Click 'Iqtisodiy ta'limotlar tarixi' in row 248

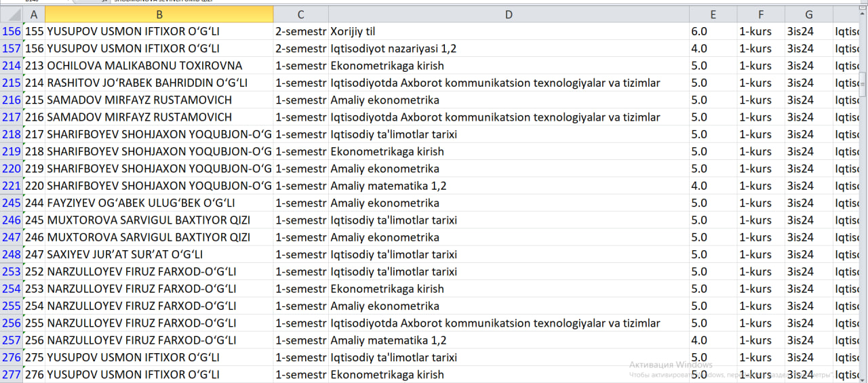pyautogui.click(x=509, y=254)
